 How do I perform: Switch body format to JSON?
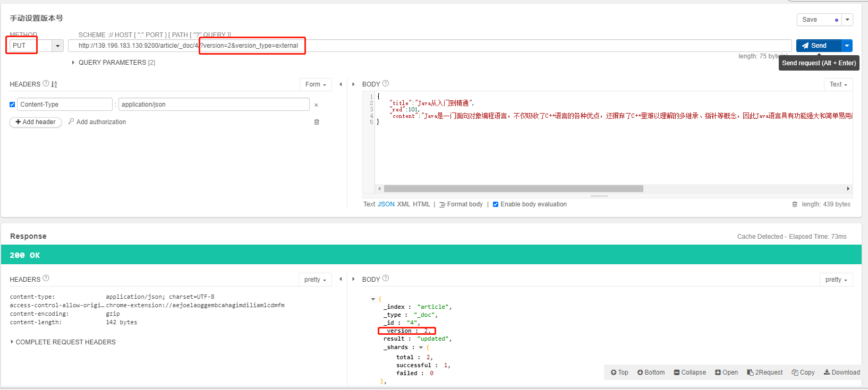(386, 204)
